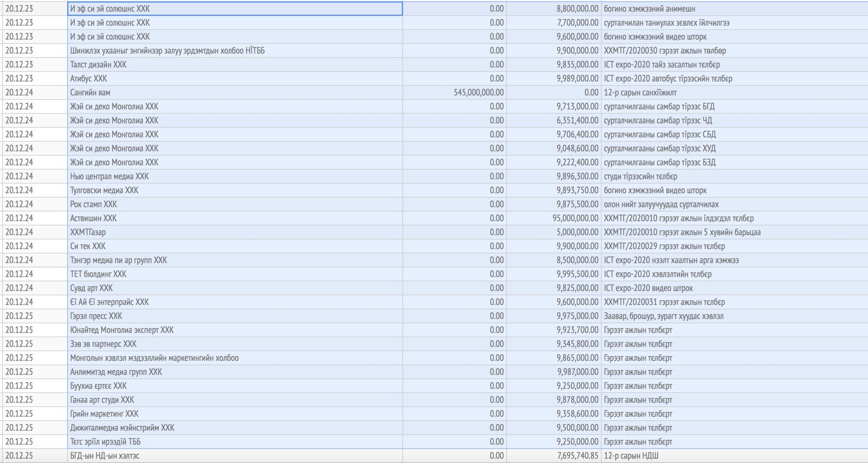
Task: Click the date cell of 'Атибус ХХК' row
Action: pyautogui.click(x=35, y=79)
